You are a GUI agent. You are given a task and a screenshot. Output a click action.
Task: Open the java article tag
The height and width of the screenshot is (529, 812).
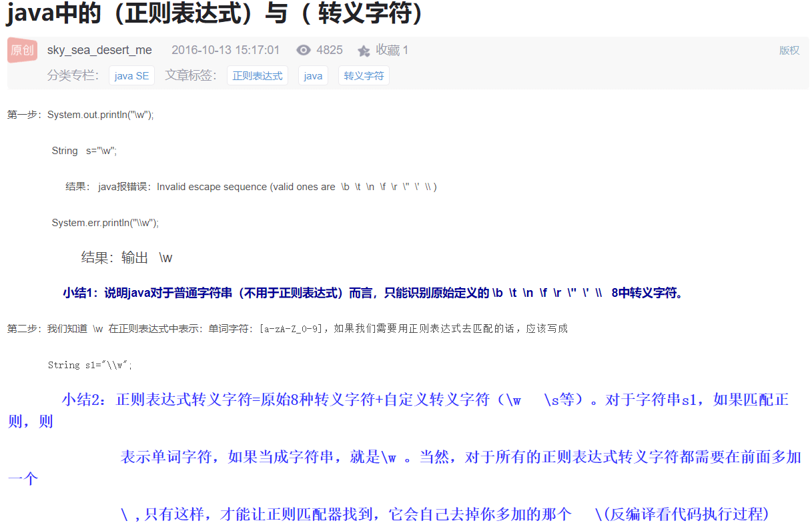tap(313, 75)
